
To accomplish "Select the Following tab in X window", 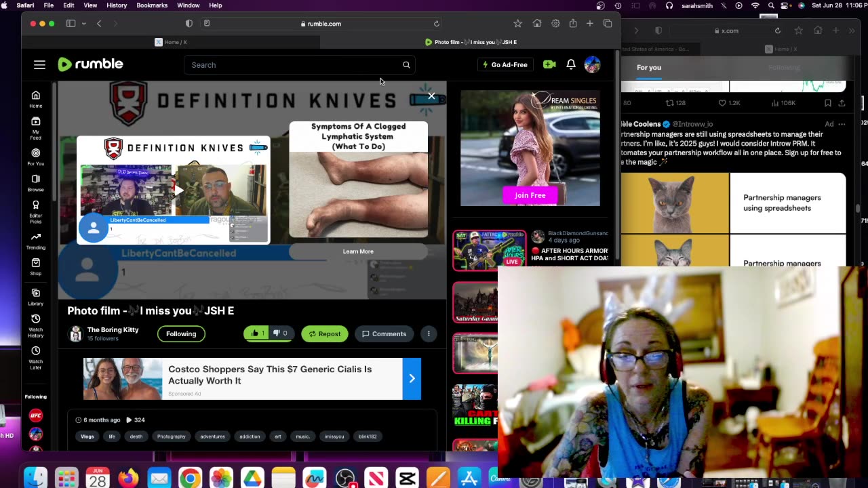I will click(x=784, y=67).
